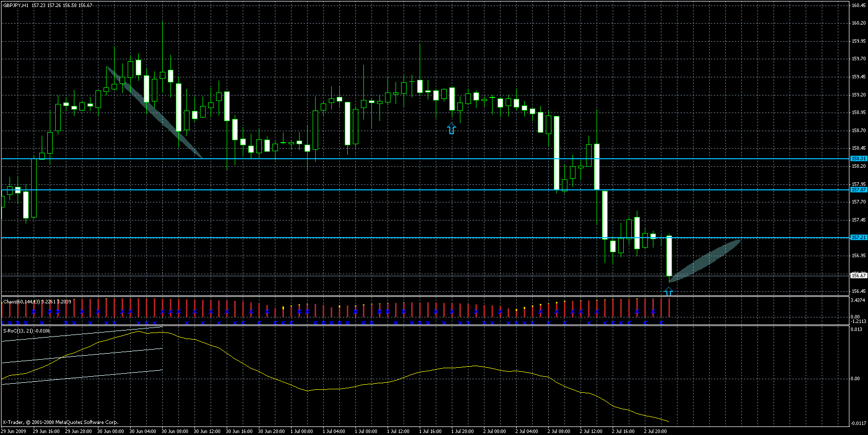Click the OHLC values 157.23 157.26 156.58 156.67

click(62, 6)
